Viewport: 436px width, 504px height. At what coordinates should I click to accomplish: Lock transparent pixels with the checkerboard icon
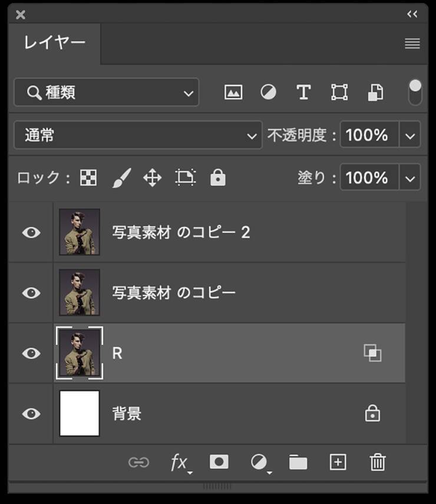(x=88, y=178)
